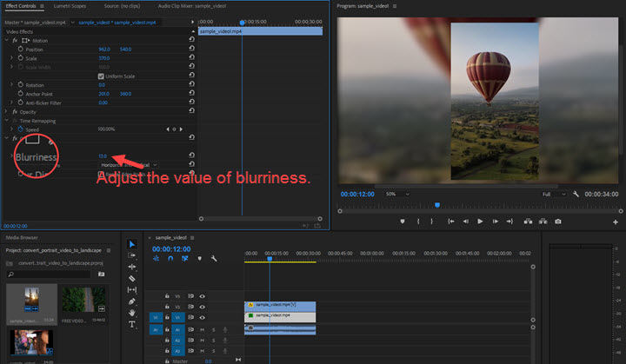626x364 pixels.
Task: Expand the Opacity effect
Action: pos(6,112)
